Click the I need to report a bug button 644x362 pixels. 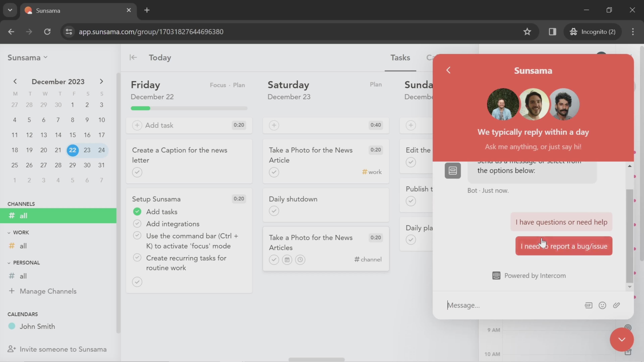pos(564,246)
